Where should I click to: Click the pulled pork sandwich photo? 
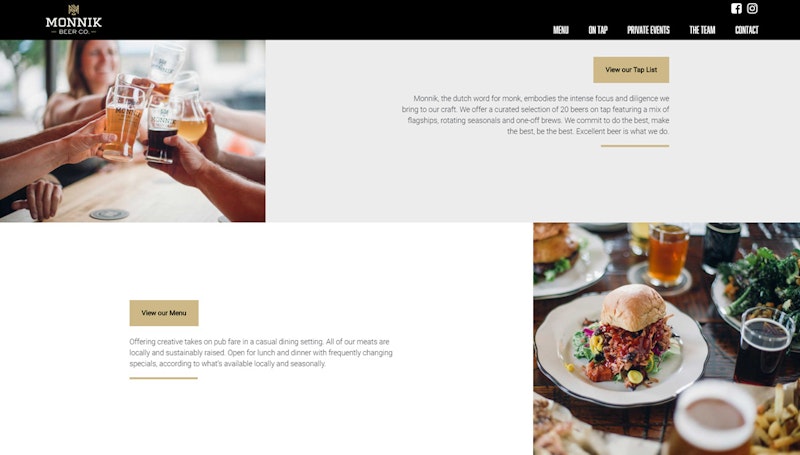point(667,339)
